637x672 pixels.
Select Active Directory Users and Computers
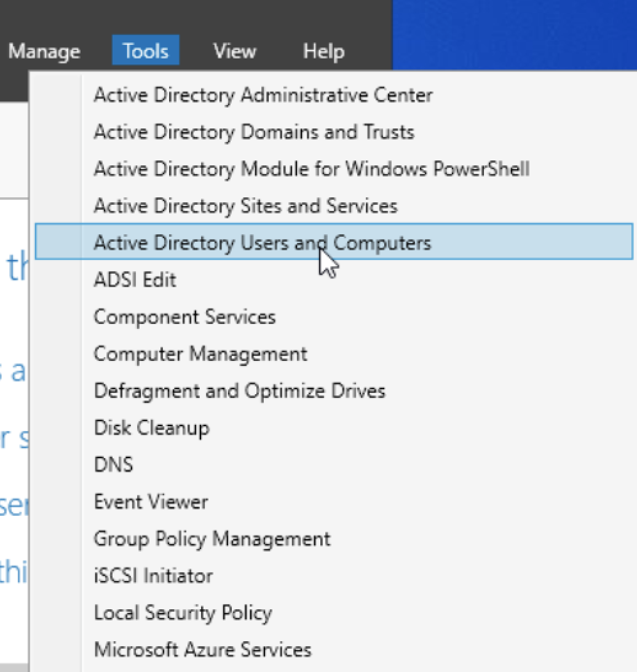[333, 242]
